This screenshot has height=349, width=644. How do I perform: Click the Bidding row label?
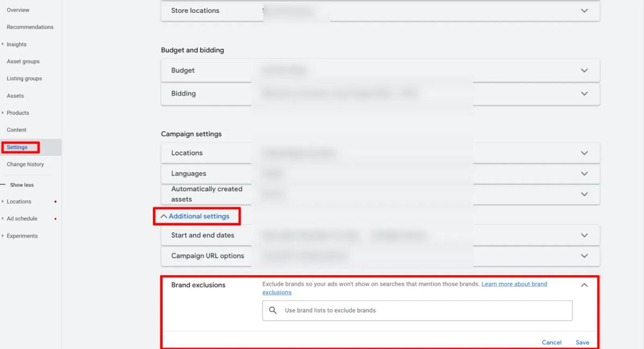184,93
